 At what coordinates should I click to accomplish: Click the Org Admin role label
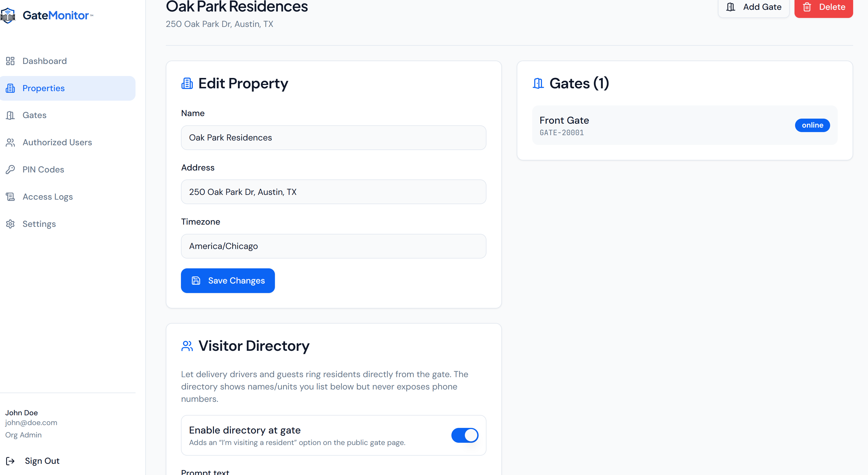[x=24, y=435]
